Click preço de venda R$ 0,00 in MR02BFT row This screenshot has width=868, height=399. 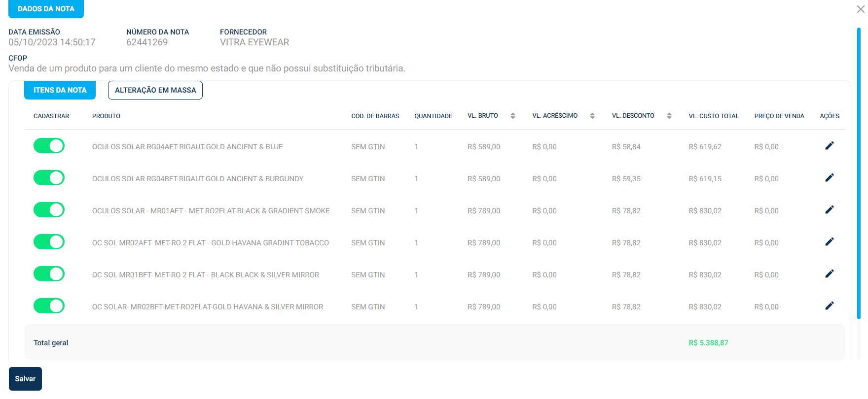(766, 307)
